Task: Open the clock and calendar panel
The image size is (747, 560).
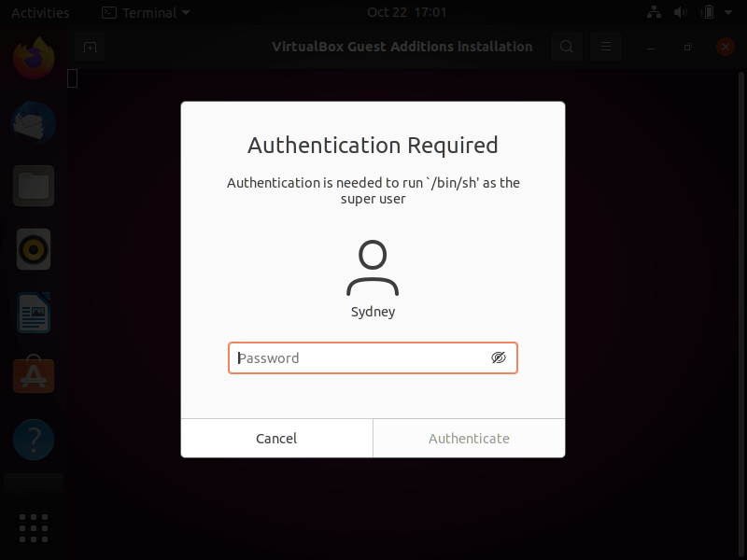Action: [406, 13]
